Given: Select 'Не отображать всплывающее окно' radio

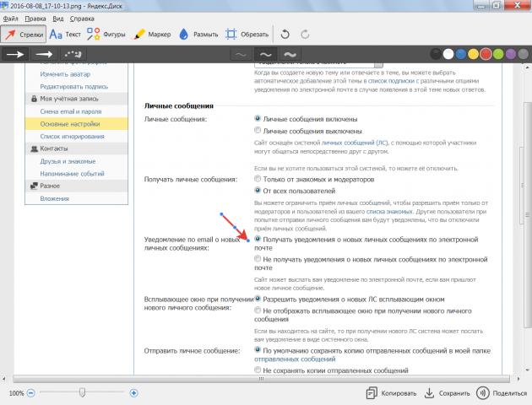Looking at the screenshot, I should (258, 310).
